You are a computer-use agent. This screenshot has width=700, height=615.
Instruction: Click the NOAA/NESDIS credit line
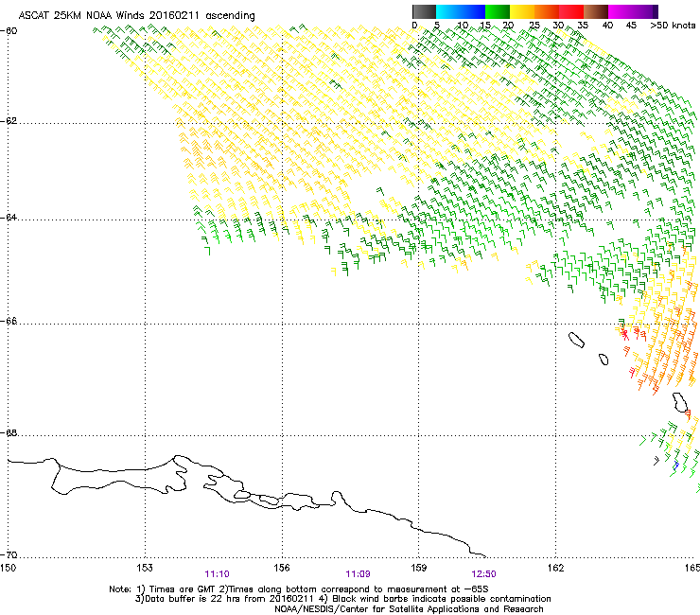[x=409, y=609]
